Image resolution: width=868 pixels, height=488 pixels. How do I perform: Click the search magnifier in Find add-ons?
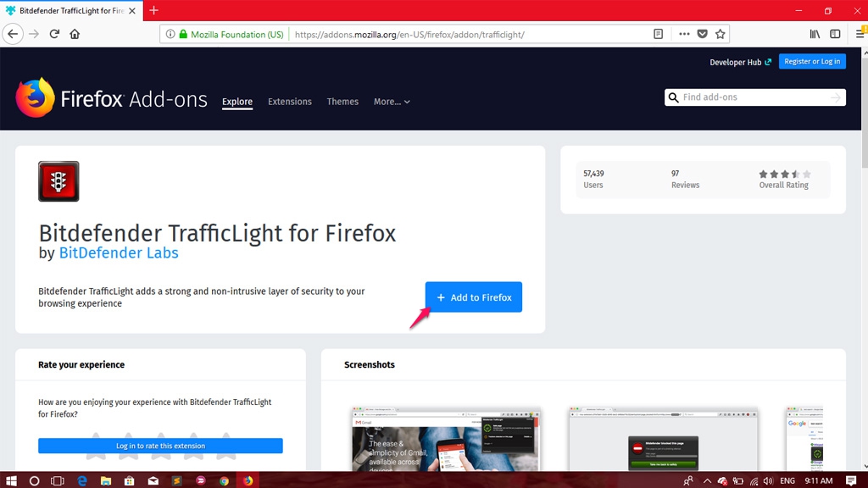[x=673, y=97]
